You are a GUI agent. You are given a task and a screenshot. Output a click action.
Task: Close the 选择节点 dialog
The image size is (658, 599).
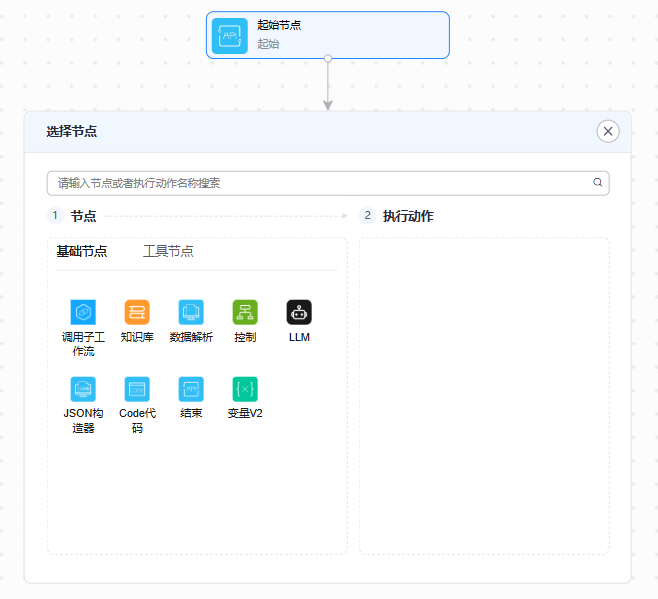(608, 131)
